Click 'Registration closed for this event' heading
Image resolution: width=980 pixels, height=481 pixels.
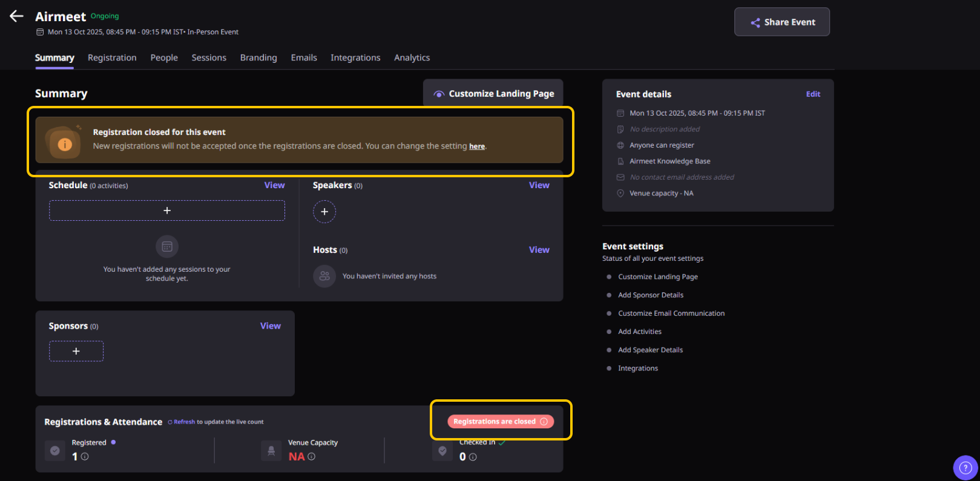click(x=159, y=133)
